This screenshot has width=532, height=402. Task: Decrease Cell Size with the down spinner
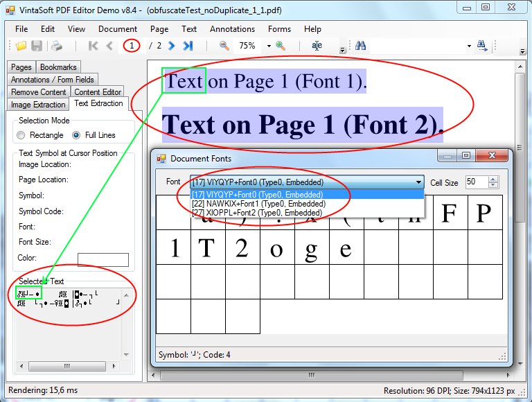(493, 185)
